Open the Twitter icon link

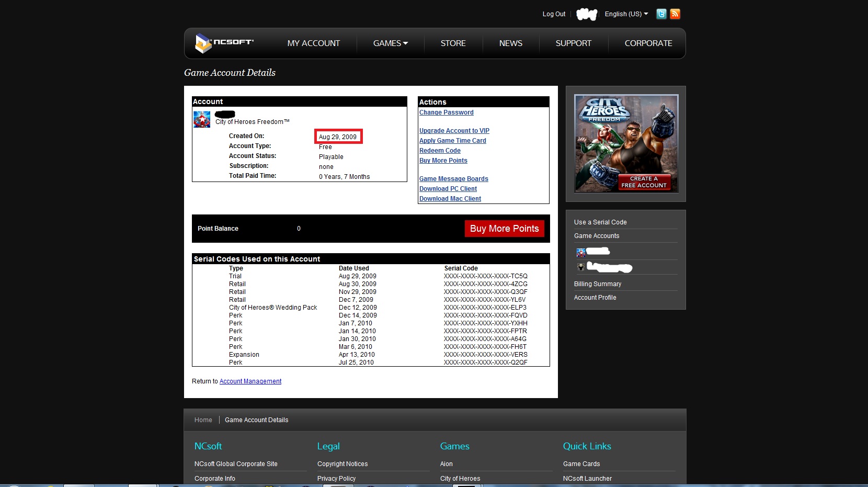661,14
